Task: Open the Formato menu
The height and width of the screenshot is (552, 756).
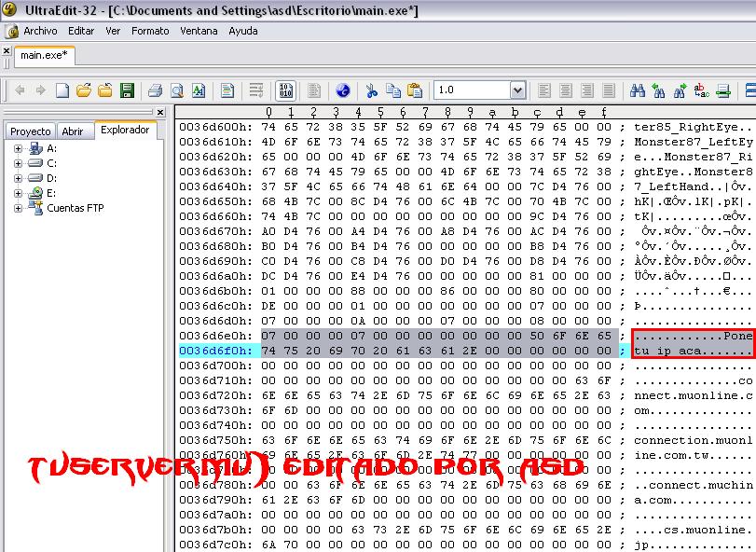Action: point(150,31)
